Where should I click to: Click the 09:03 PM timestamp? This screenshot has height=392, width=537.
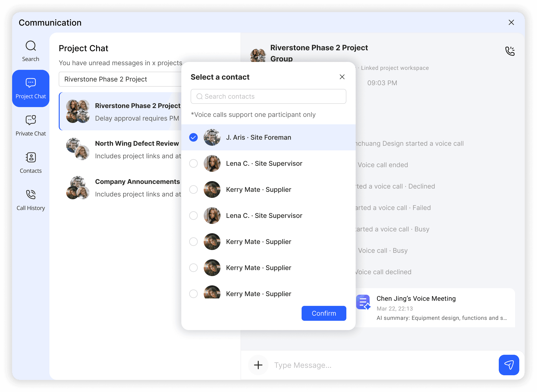point(382,83)
